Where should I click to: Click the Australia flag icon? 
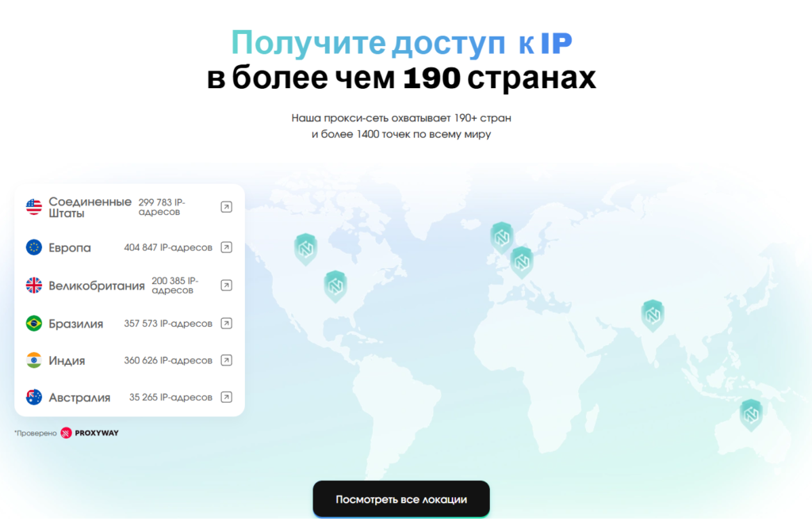click(34, 397)
